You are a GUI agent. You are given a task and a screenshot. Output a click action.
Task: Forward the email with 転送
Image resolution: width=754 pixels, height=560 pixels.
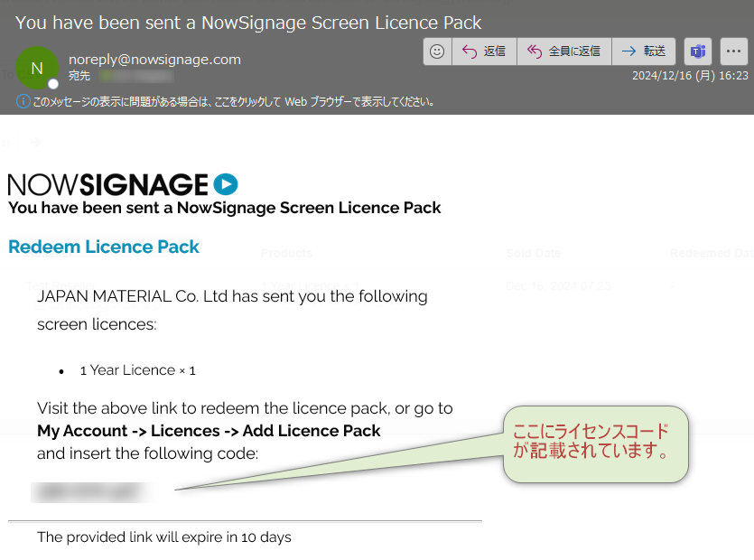pos(644,51)
